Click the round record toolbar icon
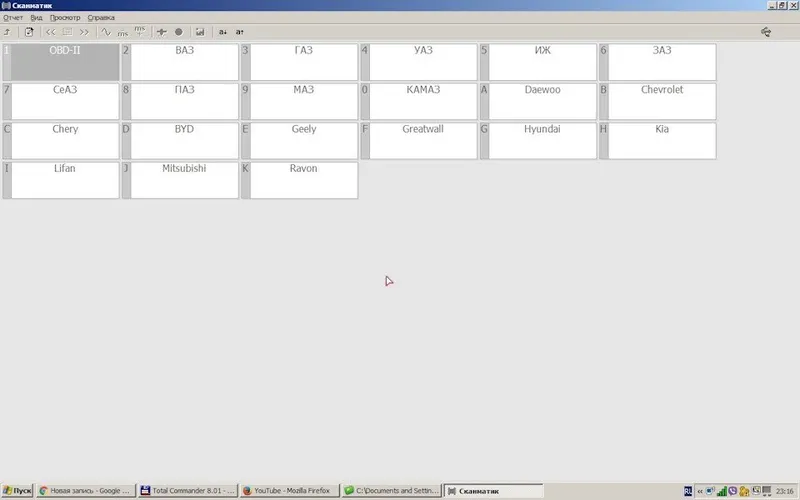The width and height of the screenshot is (800, 500). tap(179, 32)
